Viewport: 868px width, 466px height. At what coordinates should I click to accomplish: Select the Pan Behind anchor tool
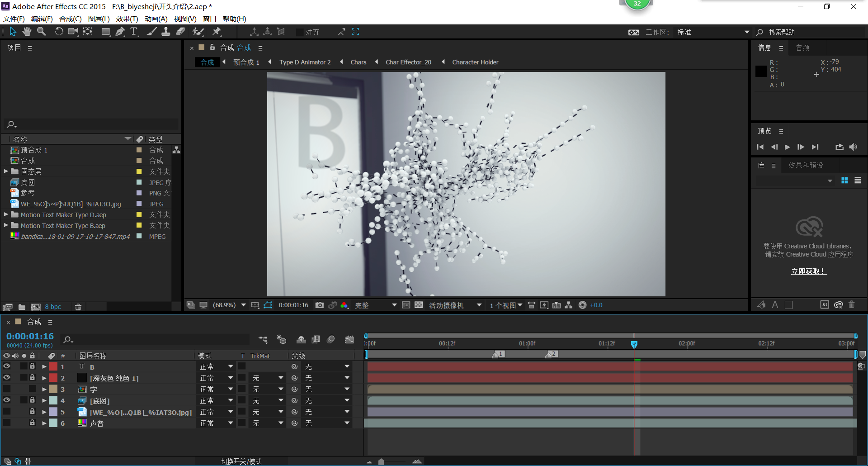[x=88, y=32]
